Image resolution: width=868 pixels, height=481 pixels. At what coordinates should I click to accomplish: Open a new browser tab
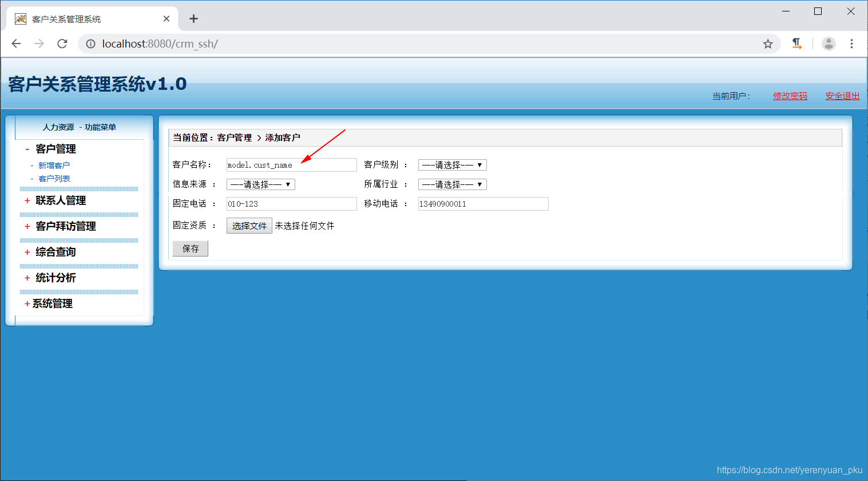pyautogui.click(x=193, y=19)
